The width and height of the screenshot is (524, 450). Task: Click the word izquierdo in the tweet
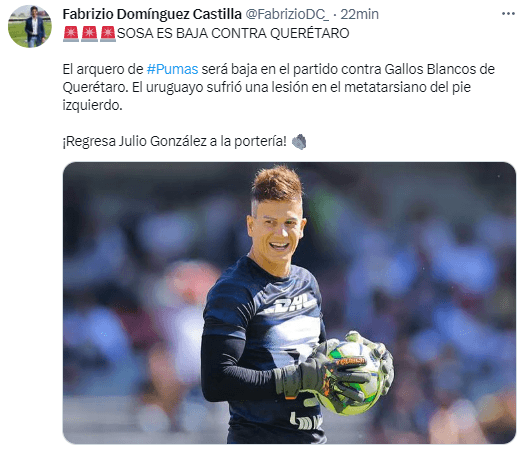(93, 105)
